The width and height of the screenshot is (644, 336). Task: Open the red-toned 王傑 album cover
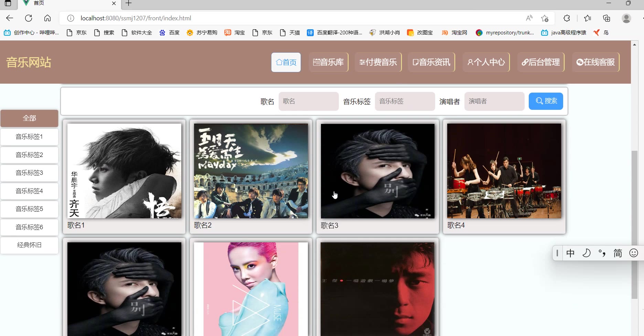click(377, 289)
